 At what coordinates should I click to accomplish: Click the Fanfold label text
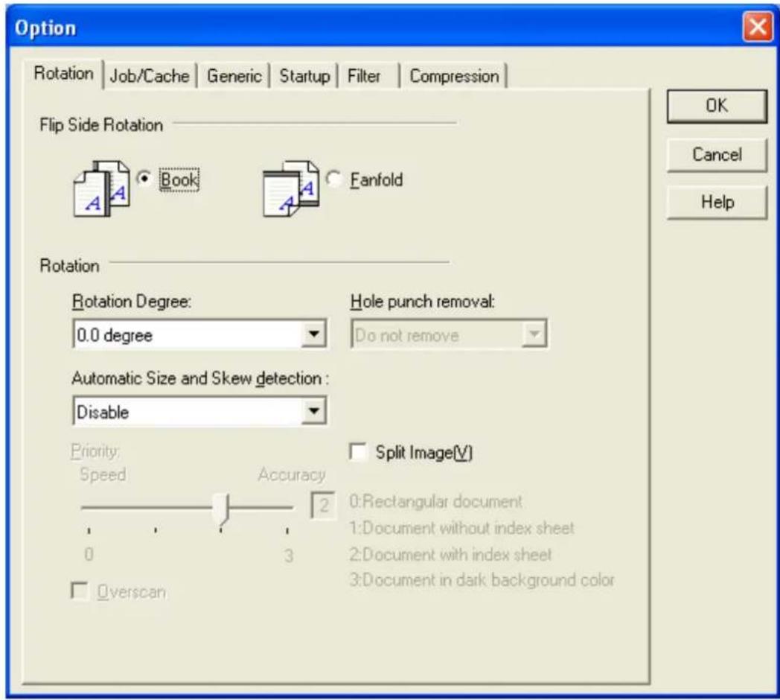tap(377, 179)
